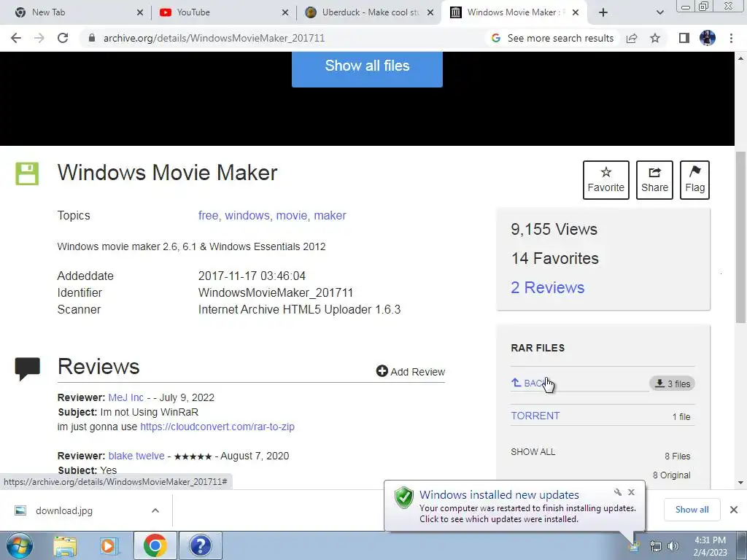Jump to 2 Reviews link
The height and width of the screenshot is (560, 747).
[x=547, y=287]
